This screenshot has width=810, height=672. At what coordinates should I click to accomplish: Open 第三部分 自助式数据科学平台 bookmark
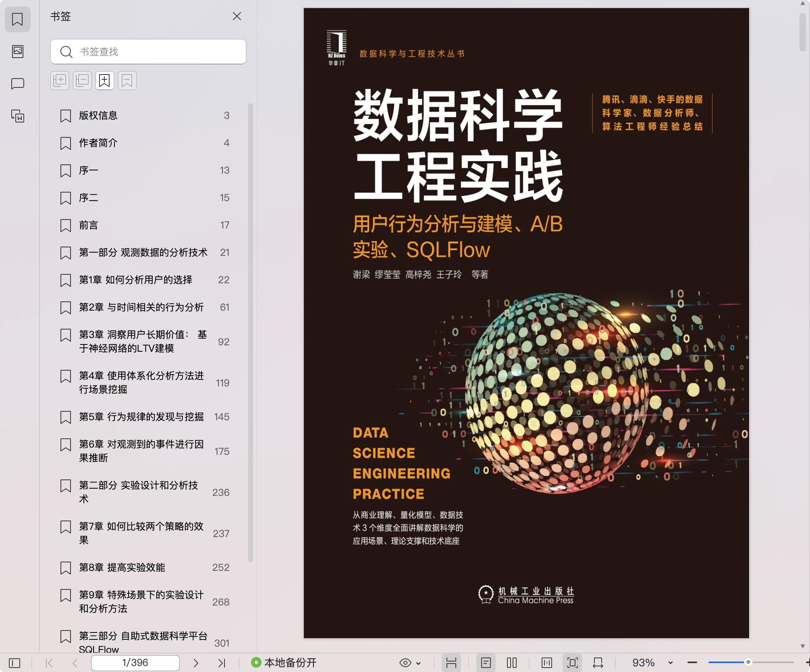[145, 642]
